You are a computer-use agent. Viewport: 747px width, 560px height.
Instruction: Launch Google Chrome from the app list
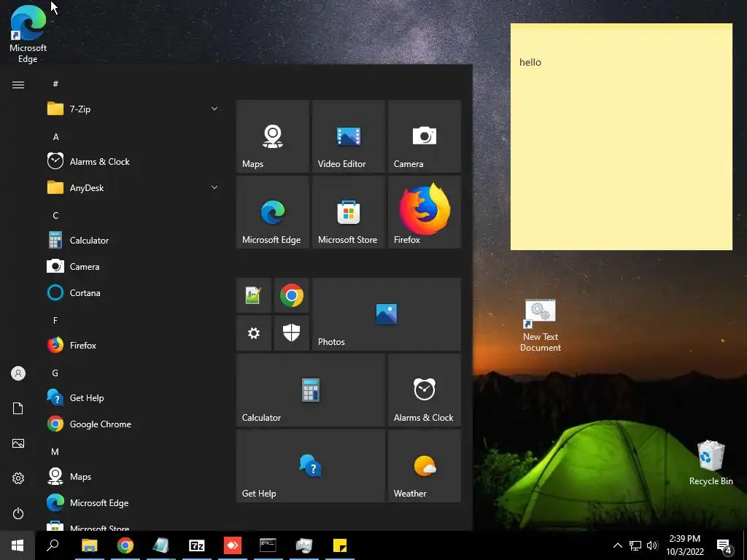pos(133,424)
